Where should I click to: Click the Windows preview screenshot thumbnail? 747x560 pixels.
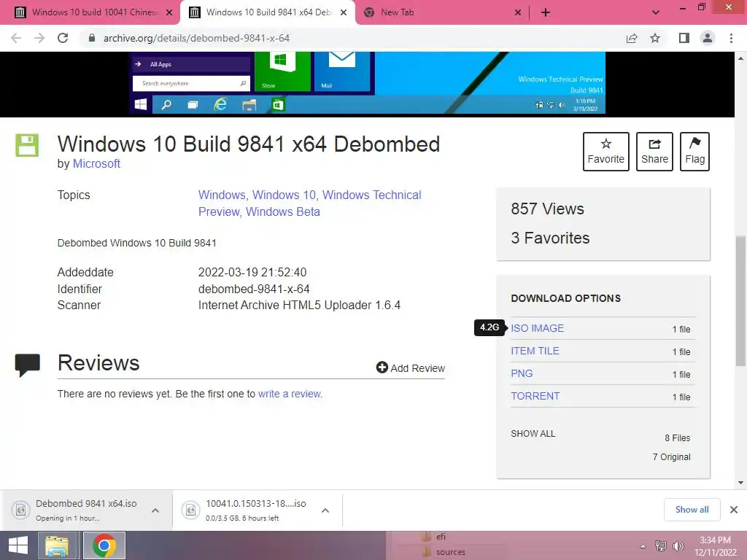[x=368, y=82]
